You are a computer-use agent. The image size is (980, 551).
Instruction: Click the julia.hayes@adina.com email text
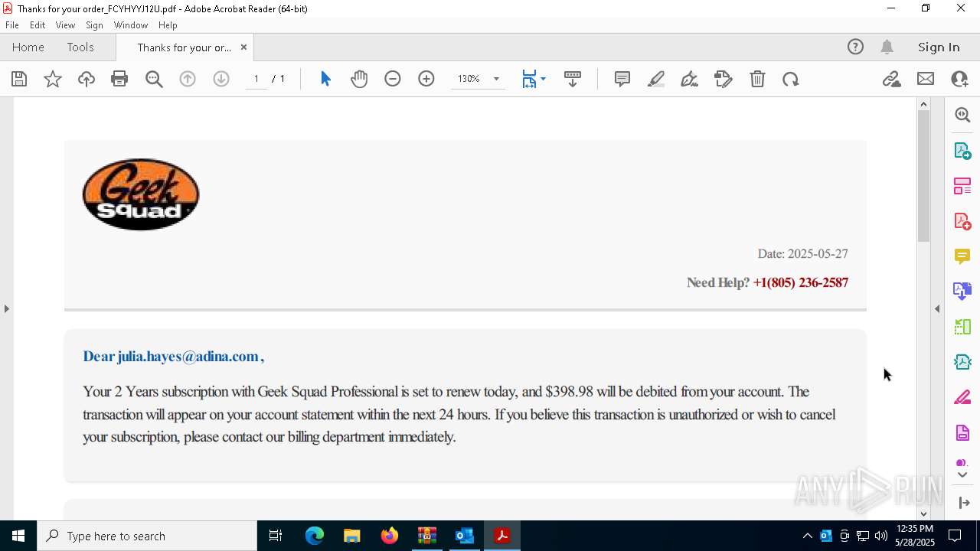pyautogui.click(x=188, y=356)
